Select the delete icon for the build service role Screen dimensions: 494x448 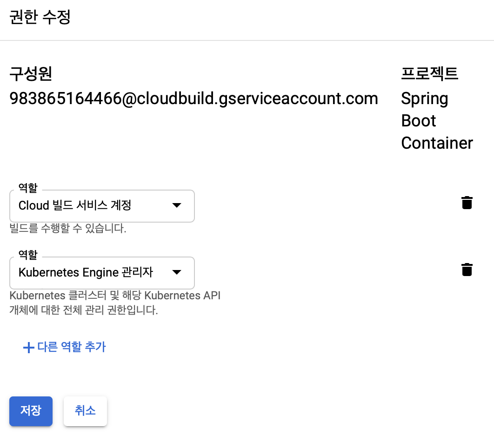point(467,202)
